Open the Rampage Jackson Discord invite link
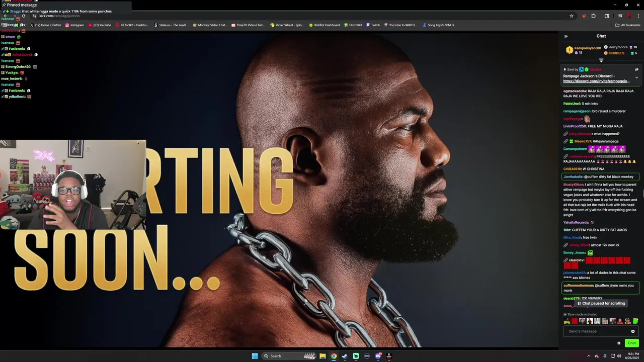The image size is (644, 362). [596, 81]
